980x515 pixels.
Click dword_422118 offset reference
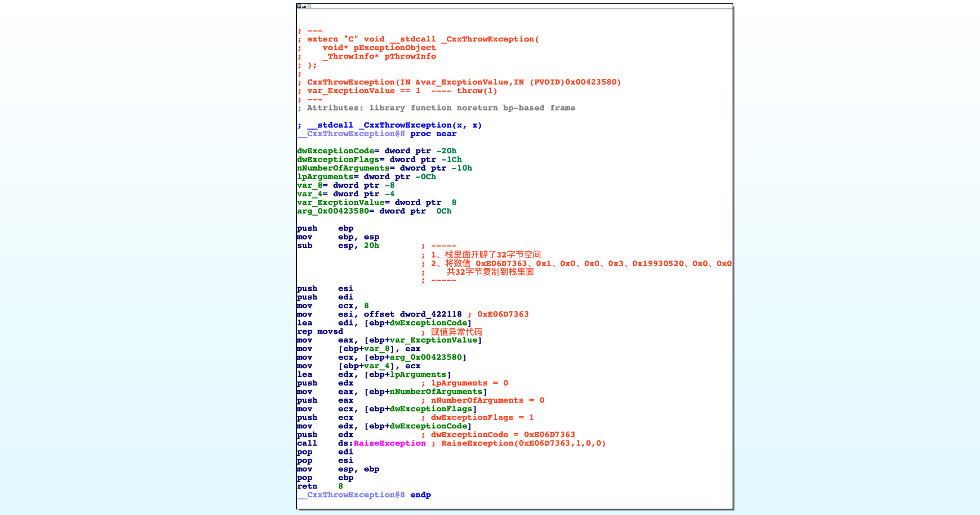pyautogui.click(x=430, y=314)
